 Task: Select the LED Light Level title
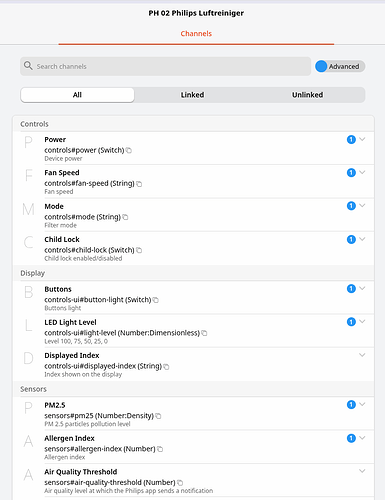(70, 322)
